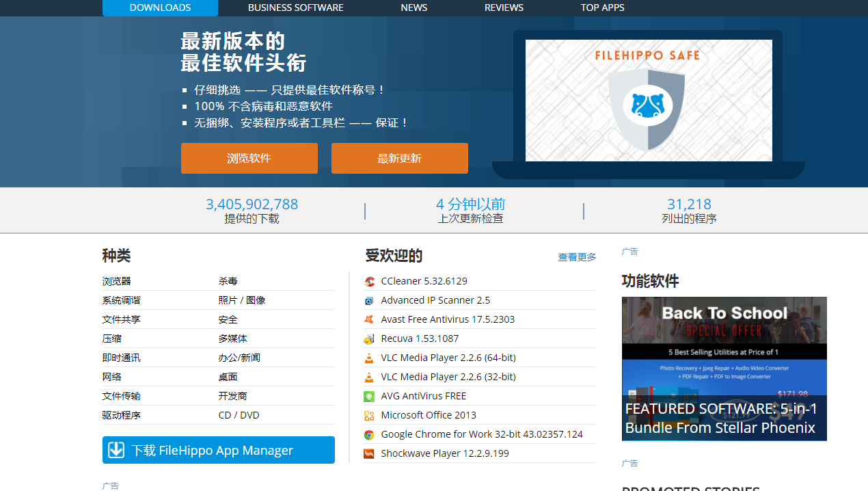This screenshot has width=868, height=491.
Task: Click the AVG AntiVirus FREE icon
Action: [369, 396]
